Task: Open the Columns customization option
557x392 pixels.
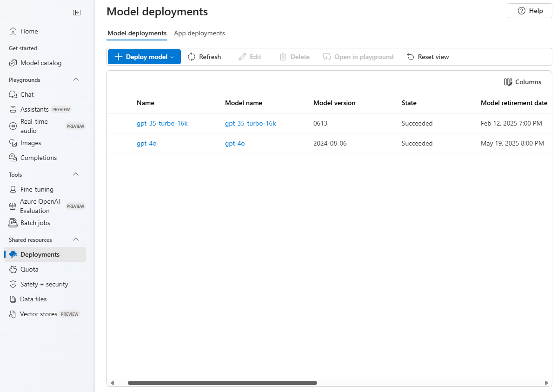Action: pyautogui.click(x=523, y=82)
